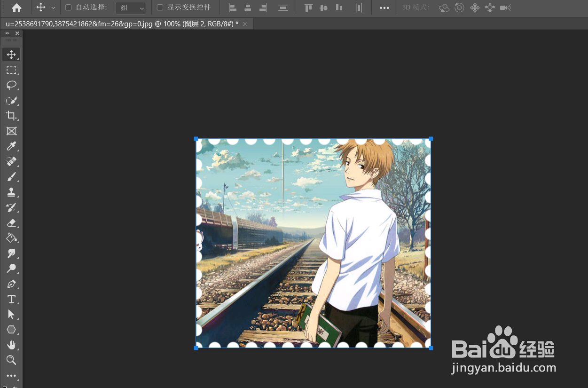Click the 3D slide object icon

tap(490, 8)
